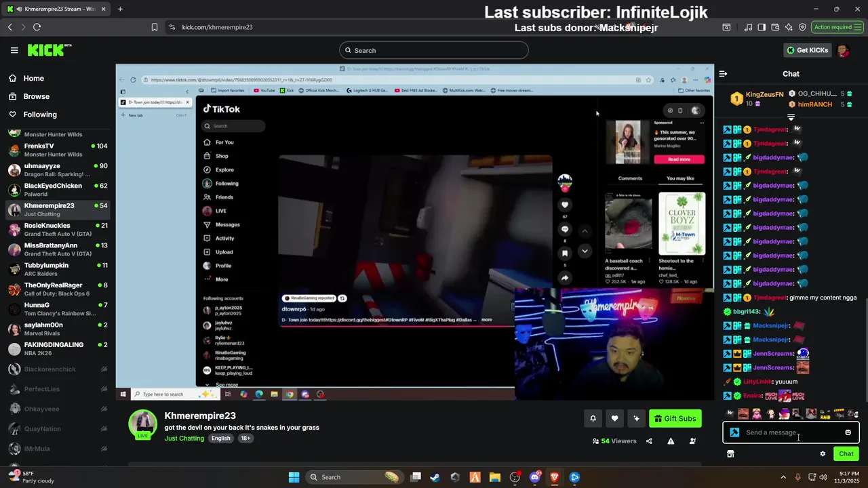This screenshot has height=488, width=868.
Task: Click the Send a message field
Action: point(791,432)
